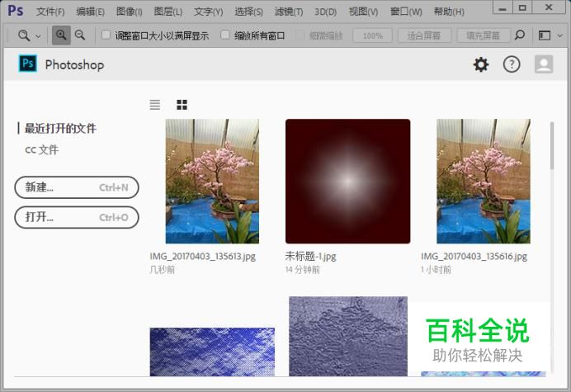Click the file name 未标题-1.jpg

pyautogui.click(x=310, y=256)
